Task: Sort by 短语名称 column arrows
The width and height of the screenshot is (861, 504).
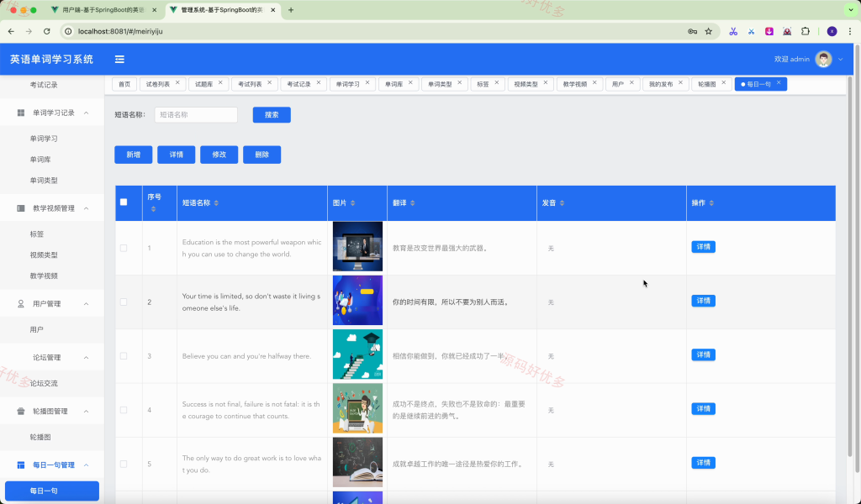Action: (x=216, y=203)
